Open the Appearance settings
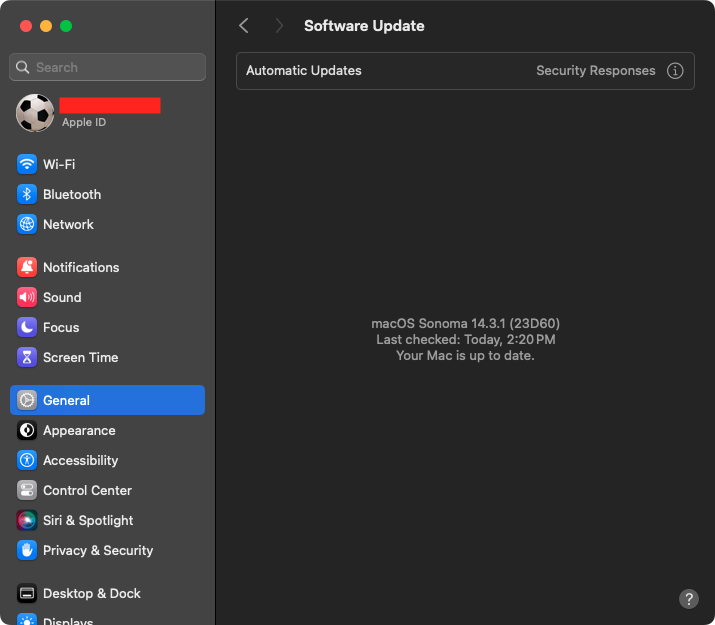Viewport: 715px width, 625px height. coord(107,430)
